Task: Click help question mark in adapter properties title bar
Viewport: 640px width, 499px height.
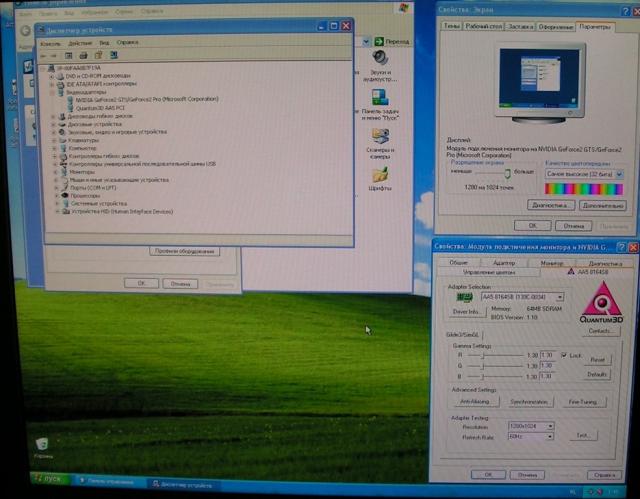Action: pyautogui.click(x=621, y=247)
